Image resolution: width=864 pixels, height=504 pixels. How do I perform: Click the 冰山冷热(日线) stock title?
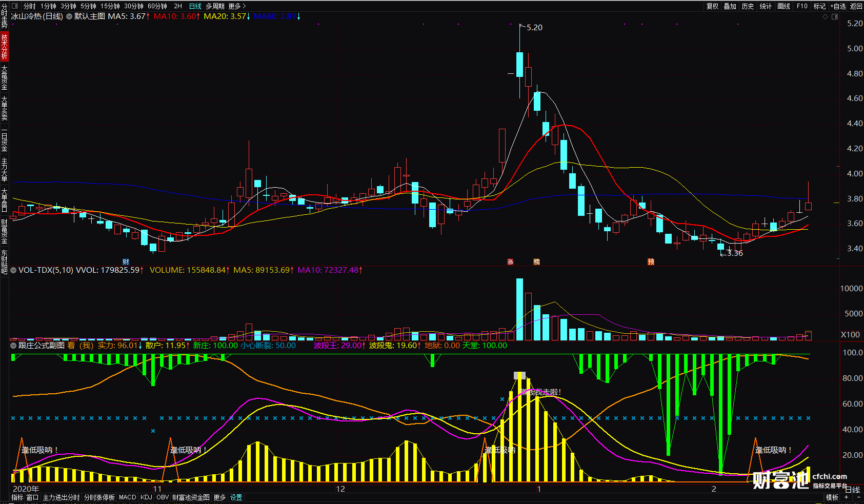[x=37, y=16]
